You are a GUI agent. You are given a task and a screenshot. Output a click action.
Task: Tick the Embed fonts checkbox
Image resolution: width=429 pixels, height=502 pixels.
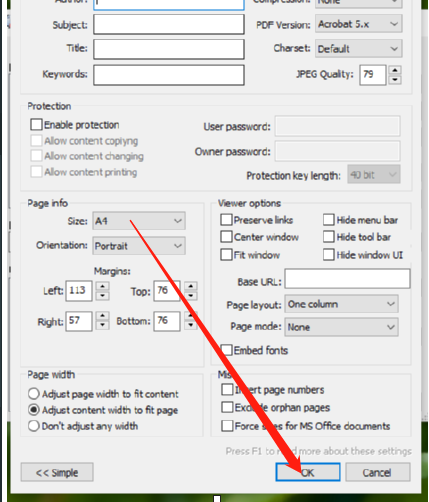[x=227, y=350]
